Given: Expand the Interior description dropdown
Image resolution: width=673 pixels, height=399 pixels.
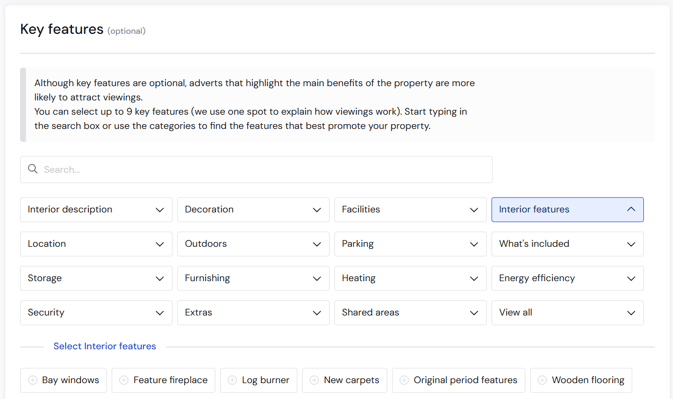Looking at the screenshot, I should pos(96,209).
